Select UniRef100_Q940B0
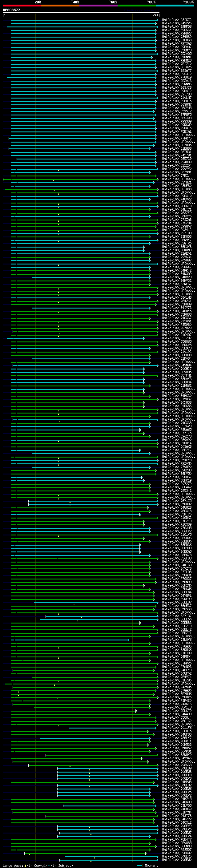 [177, 162]
